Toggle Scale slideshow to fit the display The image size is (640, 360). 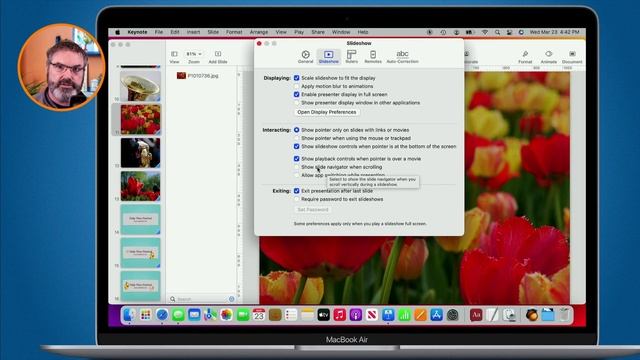(x=297, y=78)
